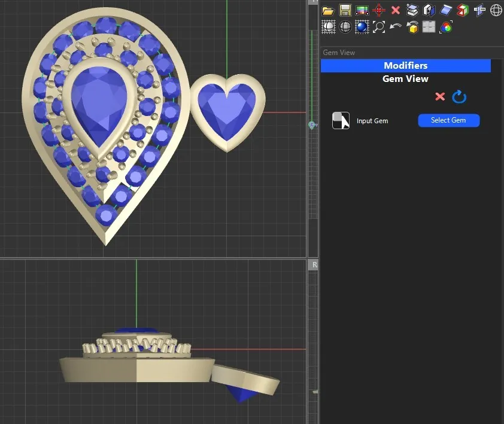Image resolution: width=504 pixels, height=424 pixels.
Task: Save the project using the disk icon
Action: pos(345,10)
